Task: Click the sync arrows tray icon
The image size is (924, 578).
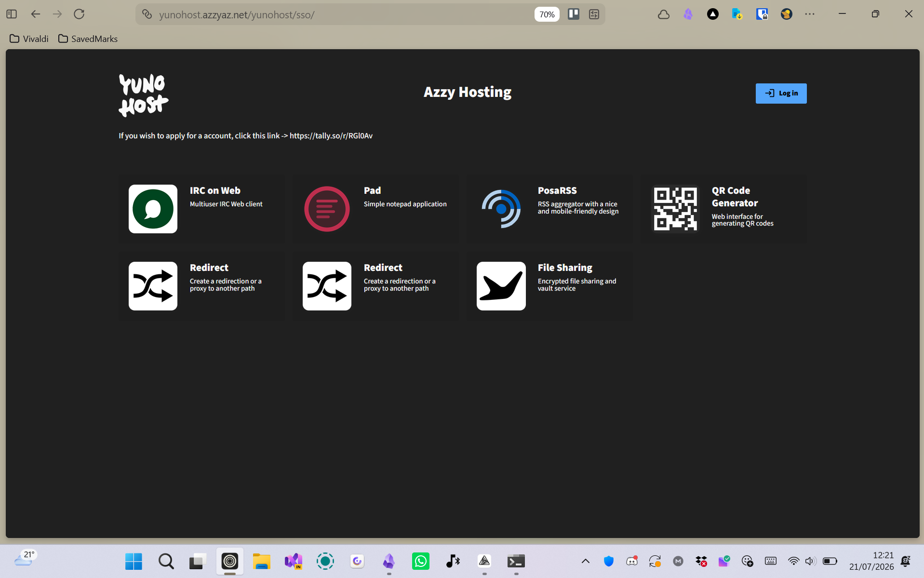Action: click(655, 561)
